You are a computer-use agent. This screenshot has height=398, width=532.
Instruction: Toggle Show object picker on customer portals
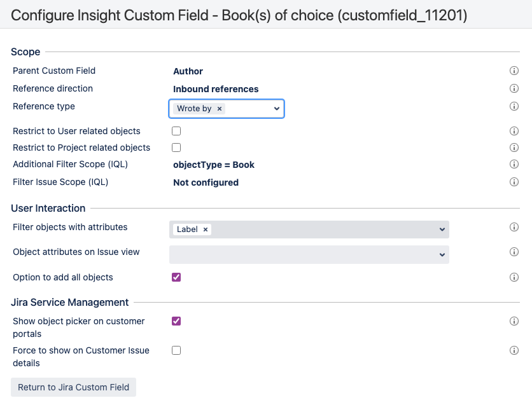pos(176,321)
